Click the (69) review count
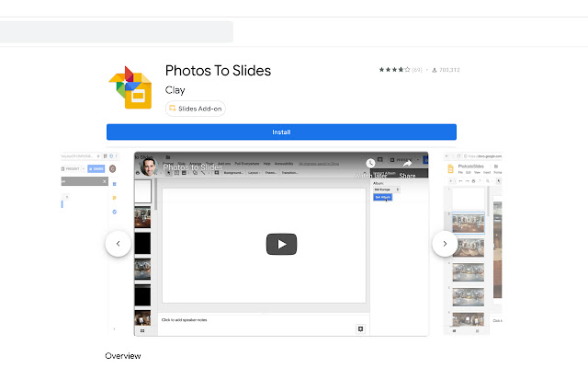 tap(417, 70)
